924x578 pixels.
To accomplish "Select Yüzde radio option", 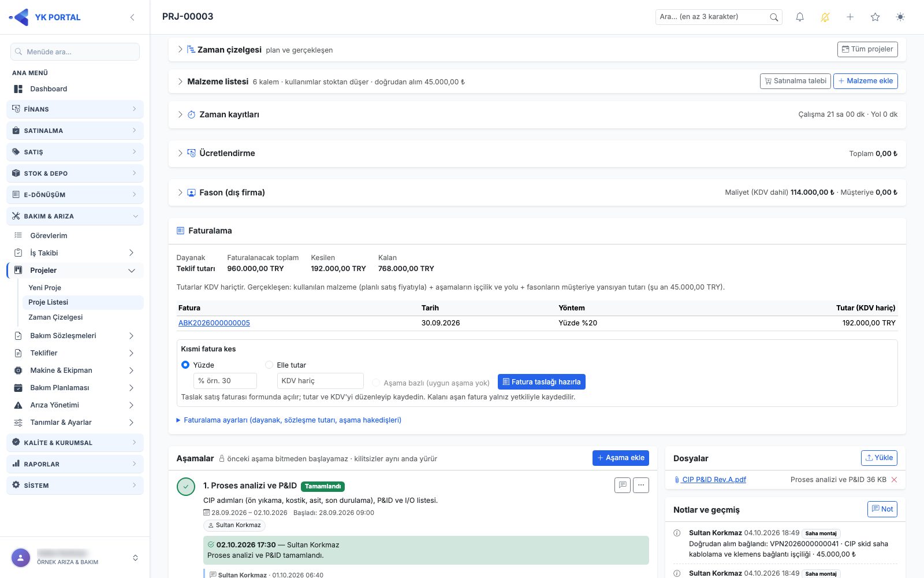I will point(185,365).
